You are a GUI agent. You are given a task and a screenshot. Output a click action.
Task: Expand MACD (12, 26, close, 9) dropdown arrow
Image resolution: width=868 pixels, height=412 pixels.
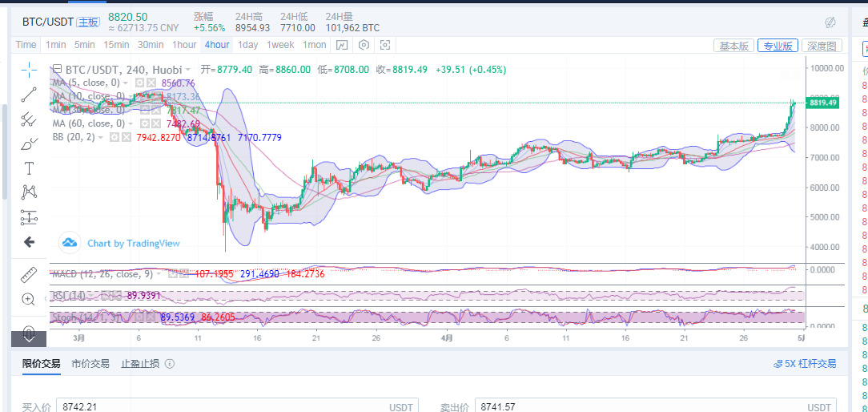159,274
